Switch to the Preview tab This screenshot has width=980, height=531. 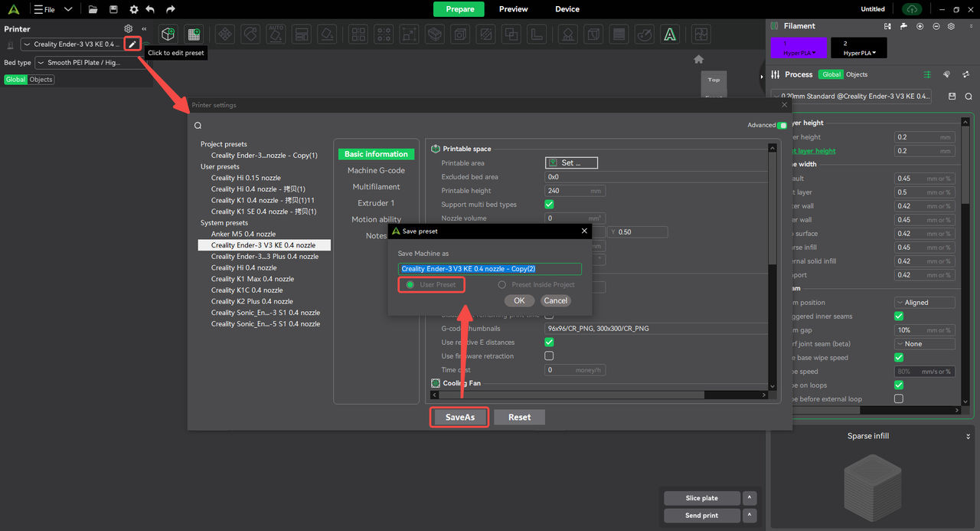pos(514,9)
